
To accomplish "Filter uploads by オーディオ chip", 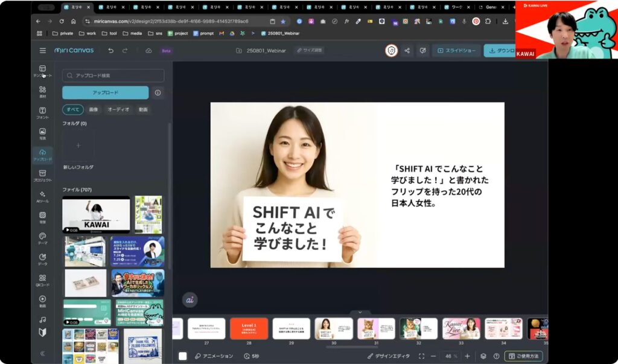I will [x=118, y=110].
